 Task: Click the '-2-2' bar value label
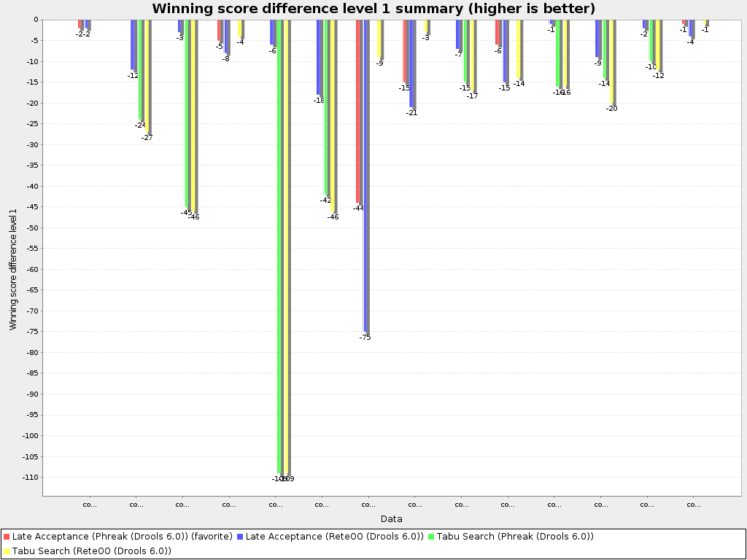point(83,34)
